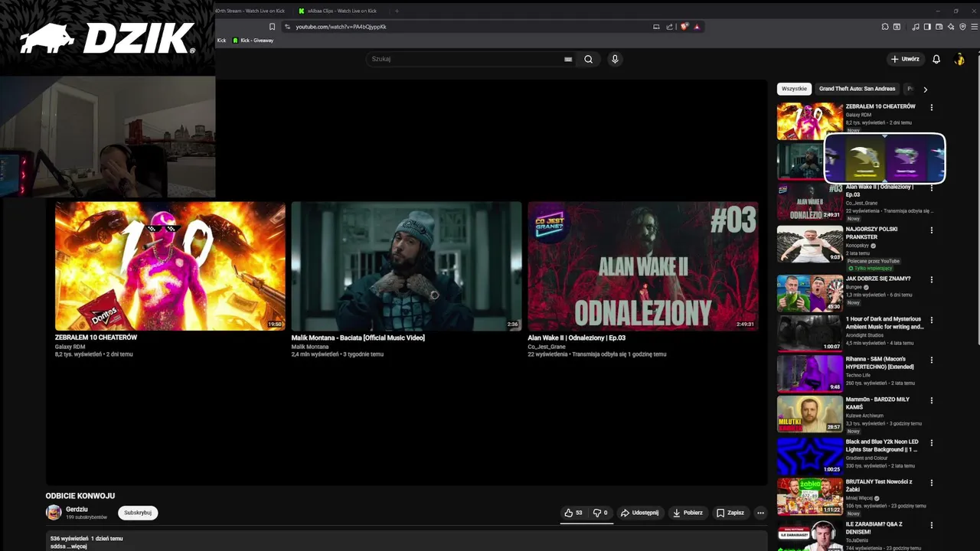Open the account avatar menu
Viewport: 980px width, 551px height.
pos(959,59)
